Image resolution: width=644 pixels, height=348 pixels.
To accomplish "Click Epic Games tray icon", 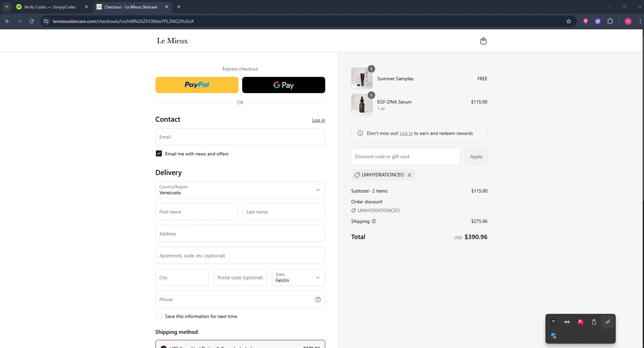I will pyautogui.click(x=554, y=322).
